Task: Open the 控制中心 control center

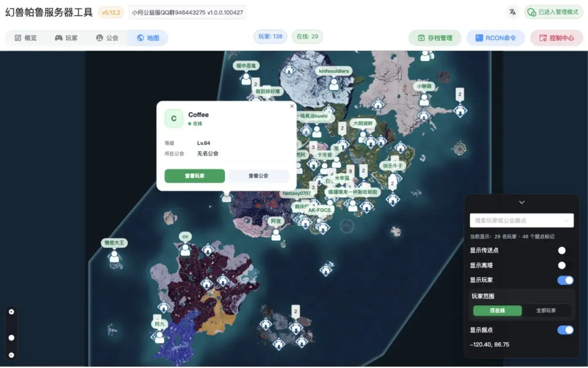Action: coord(556,38)
